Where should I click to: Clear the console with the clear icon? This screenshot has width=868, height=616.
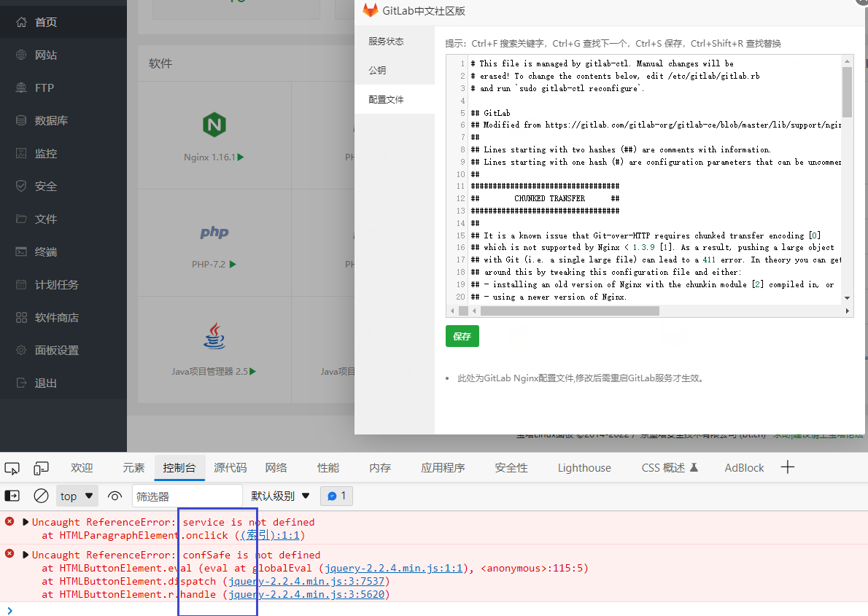pos(41,496)
